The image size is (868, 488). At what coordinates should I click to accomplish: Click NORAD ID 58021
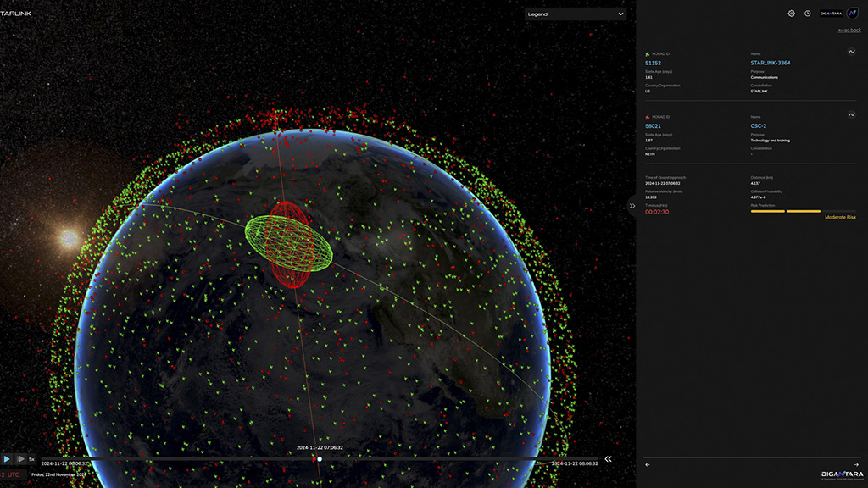[x=653, y=126]
